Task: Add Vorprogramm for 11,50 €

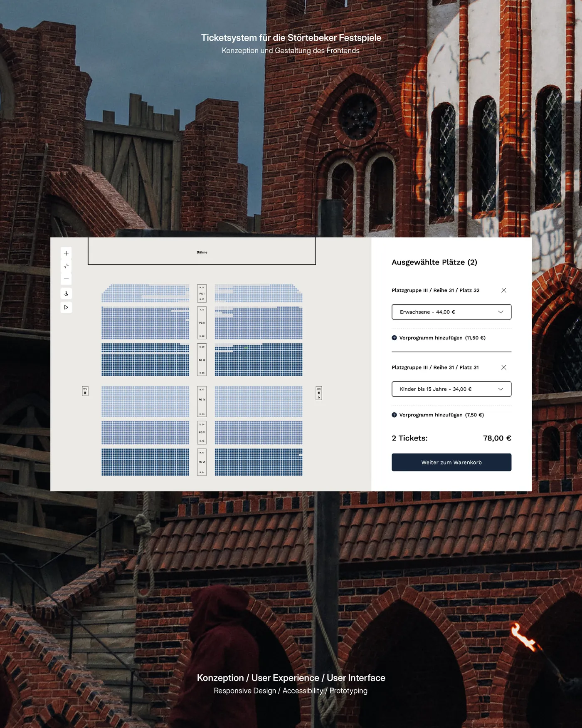Action: pyautogui.click(x=439, y=338)
